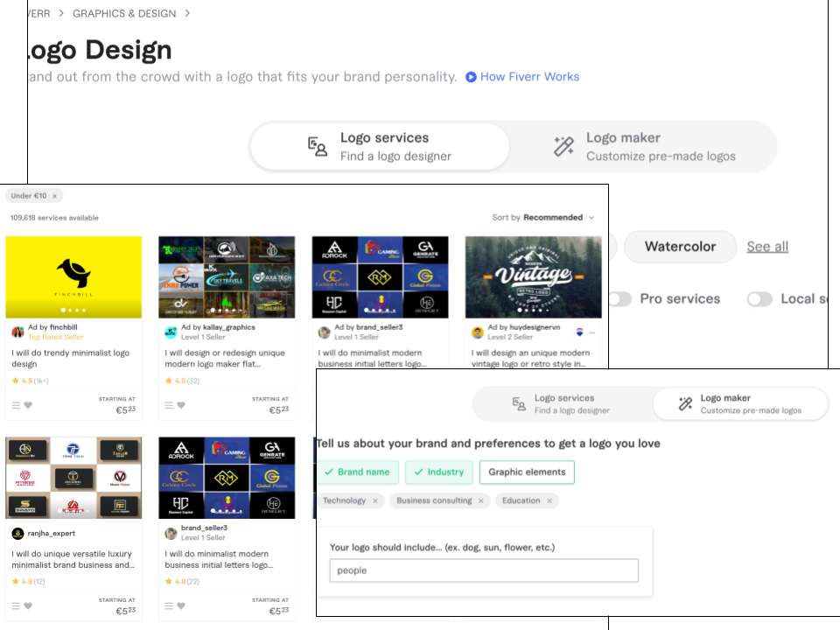Click the play icon beside How Fiverr Works

click(x=471, y=77)
